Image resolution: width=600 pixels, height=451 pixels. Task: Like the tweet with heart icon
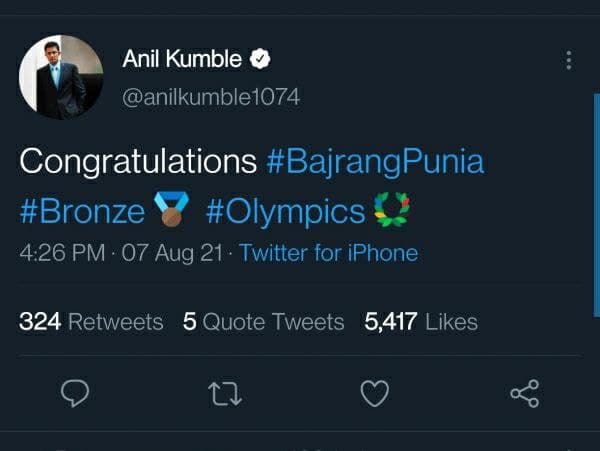pyautogui.click(x=374, y=394)
